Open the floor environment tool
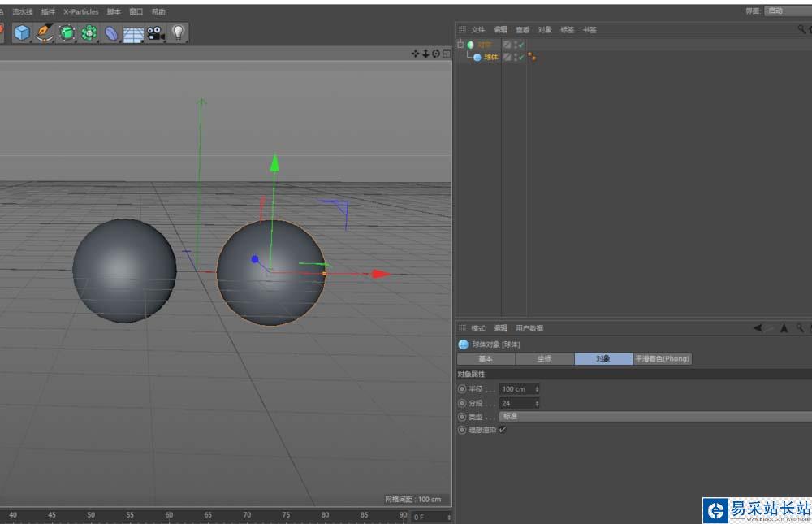Viewport: 812px width, 524px height. [x=134, y=34]
